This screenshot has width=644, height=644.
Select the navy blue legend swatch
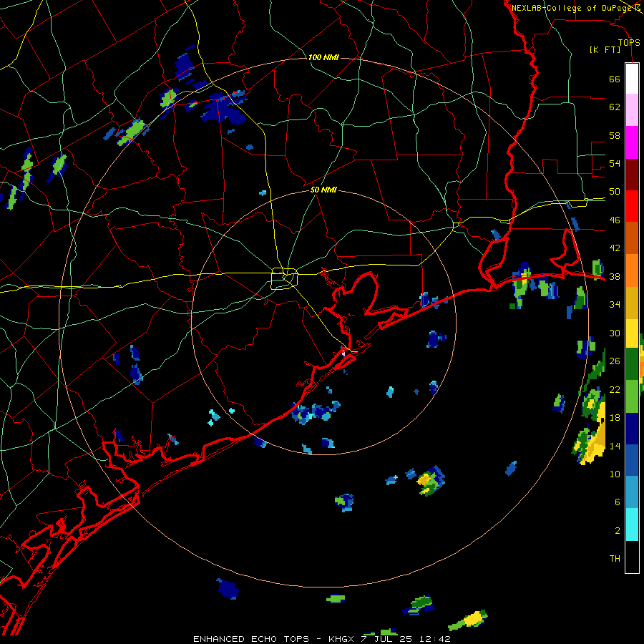[x=632, y=429]
